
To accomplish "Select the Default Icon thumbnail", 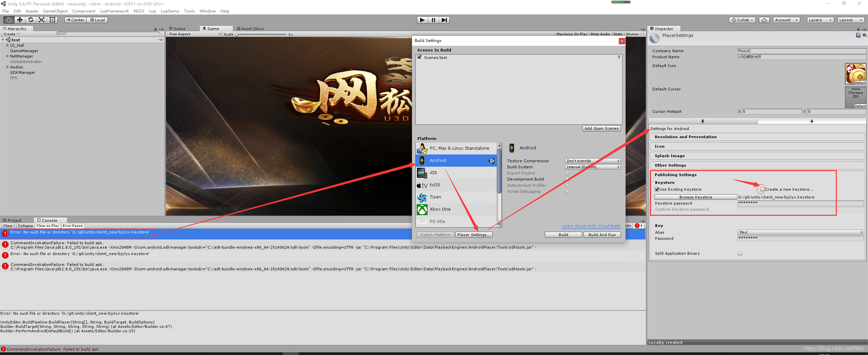I will (855, 74).
